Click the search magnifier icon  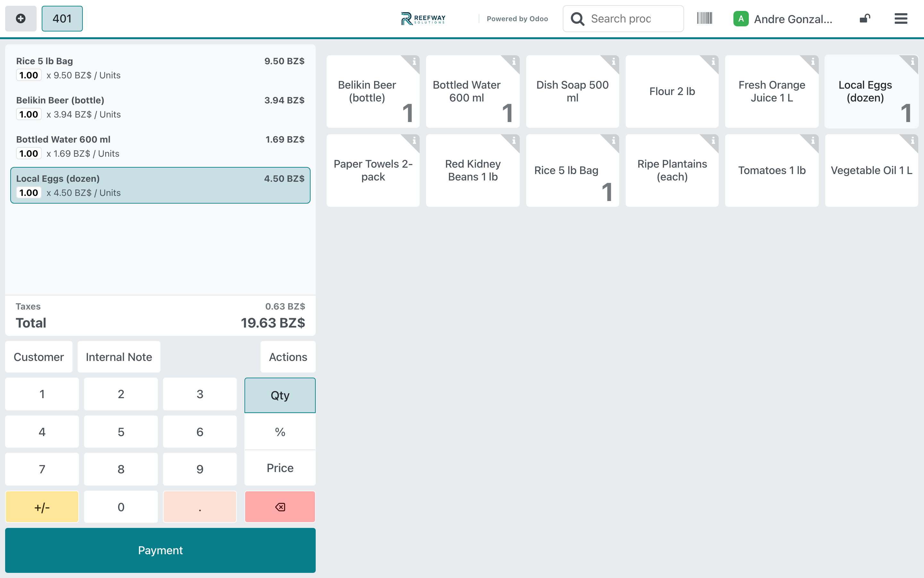tap(577, 19)
